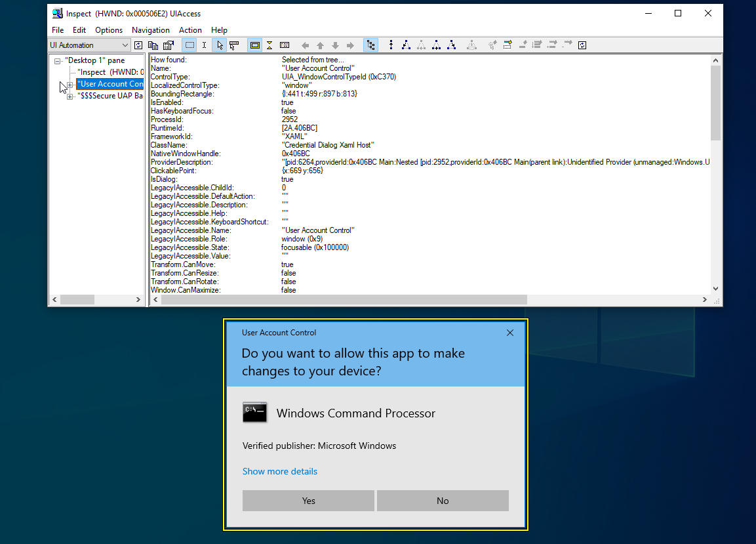Image resolution: width=756 pixels, height=544 pixels.
Task: Click the "Credential Dialog Xaml Host" ClassName value
Action: pyautogui.click(x=328, y=145)
